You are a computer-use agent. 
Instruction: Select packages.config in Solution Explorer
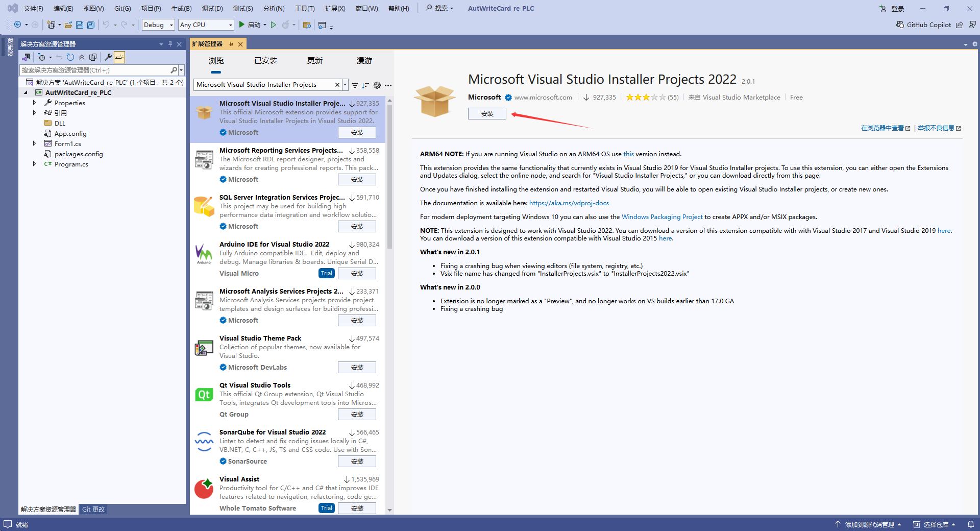pos(79,154)
